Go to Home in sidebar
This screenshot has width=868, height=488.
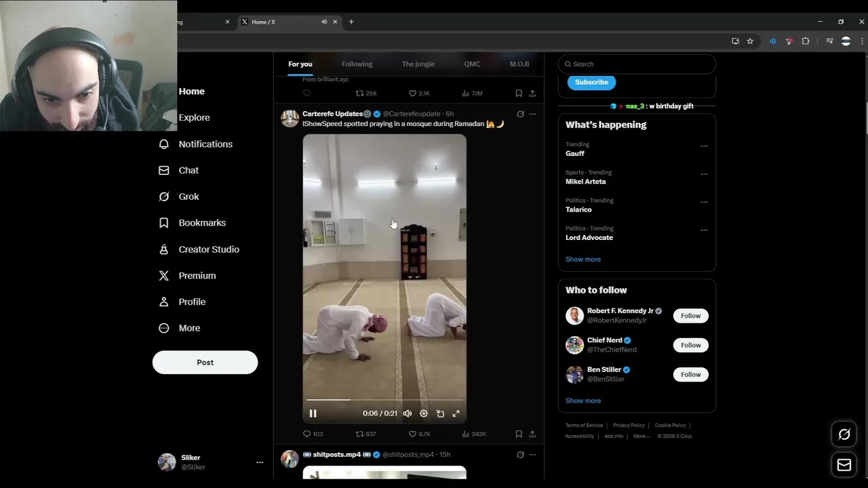click(x=192, y=91)
